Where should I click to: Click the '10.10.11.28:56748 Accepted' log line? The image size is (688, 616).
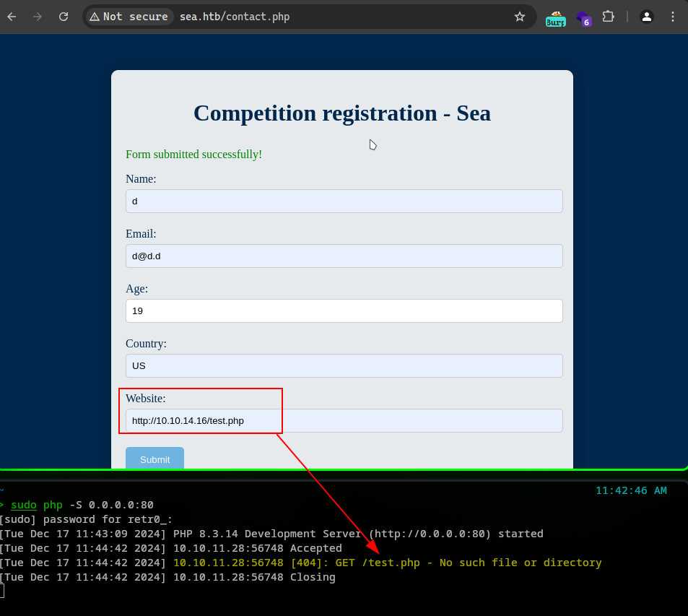tap(170, 548)
